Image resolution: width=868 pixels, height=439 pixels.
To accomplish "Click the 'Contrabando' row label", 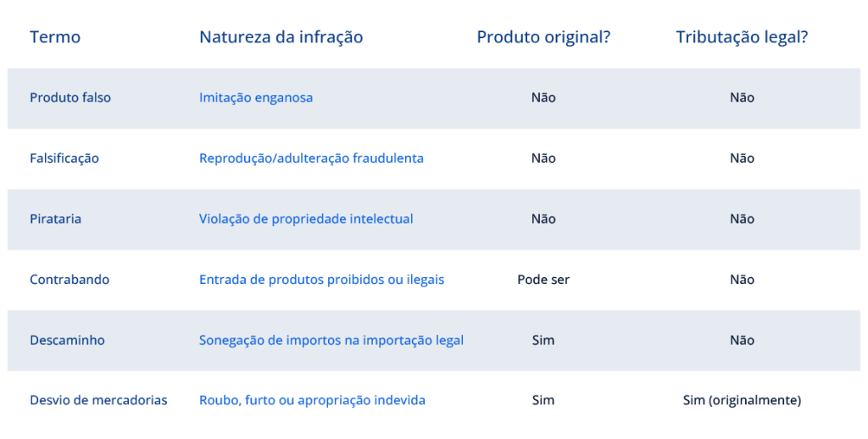I will (x=70, y=280).
